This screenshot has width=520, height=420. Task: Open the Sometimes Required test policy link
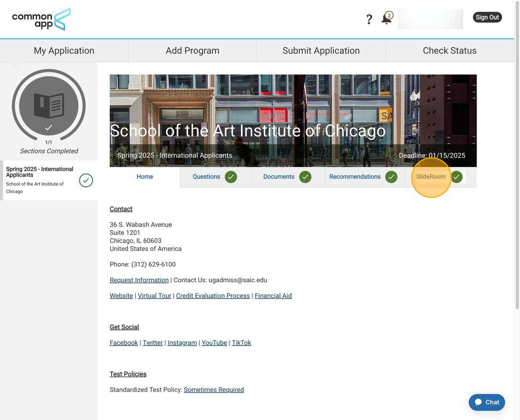point(214,390)
